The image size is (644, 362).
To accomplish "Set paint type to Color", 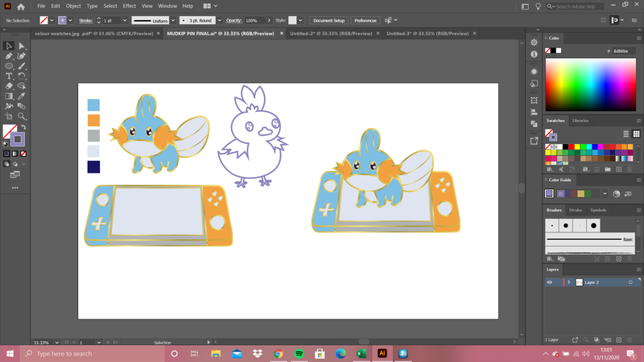I will tap(6, 154).
